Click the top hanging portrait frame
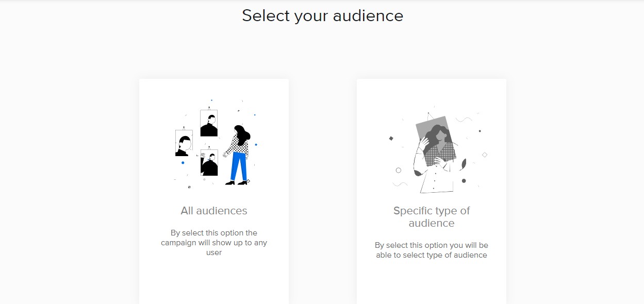Screen dimensions: 644x304 (x=209, y=123)
